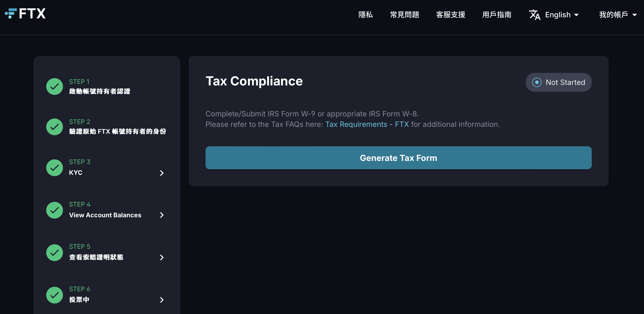Click Step 1 green checkmark icon
This screenshot has height=314, width=644.
pyautogui.click(x=55, y=86)
